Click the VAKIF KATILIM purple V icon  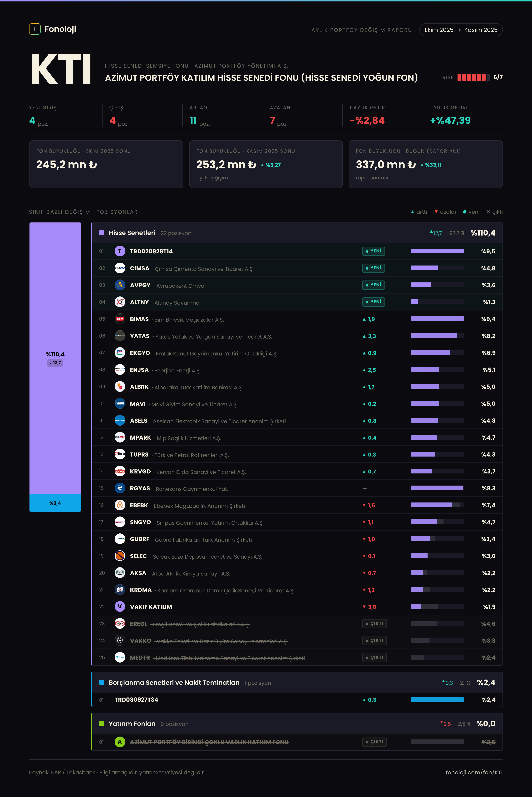point(120,607)
